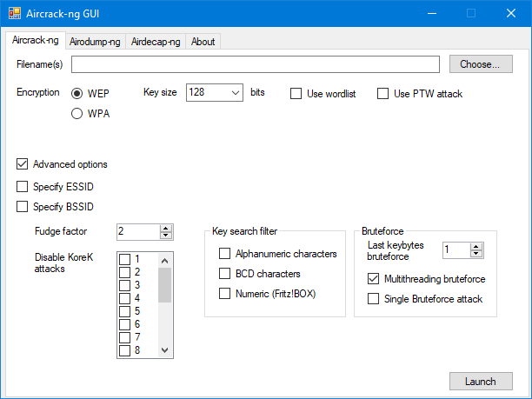Increase the Fudge factor with up arrow
This screenshot has height=399, width=532.
point(165,229)
